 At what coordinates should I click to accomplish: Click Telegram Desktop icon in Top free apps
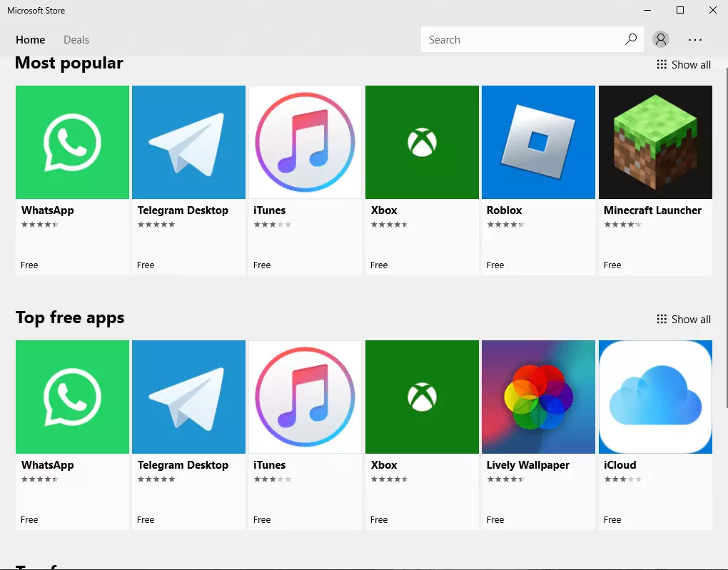[188, 397]
